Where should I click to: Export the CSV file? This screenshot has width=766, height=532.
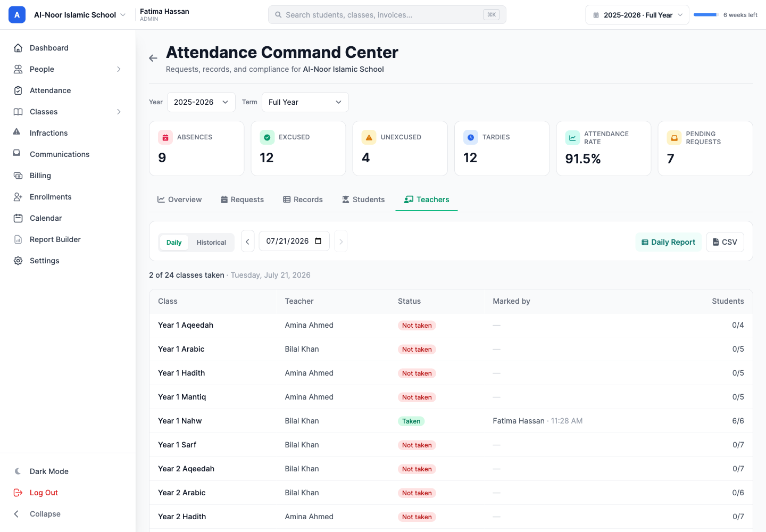(725, 242)
